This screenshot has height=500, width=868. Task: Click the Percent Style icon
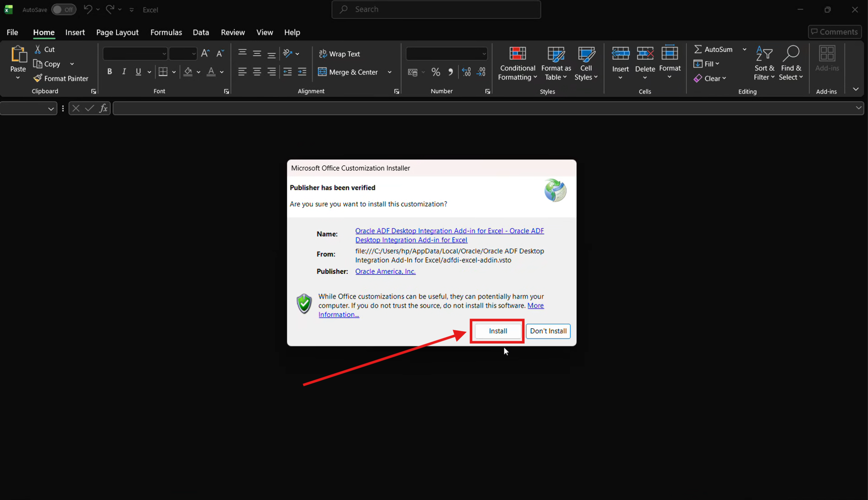tap(436, 72)
